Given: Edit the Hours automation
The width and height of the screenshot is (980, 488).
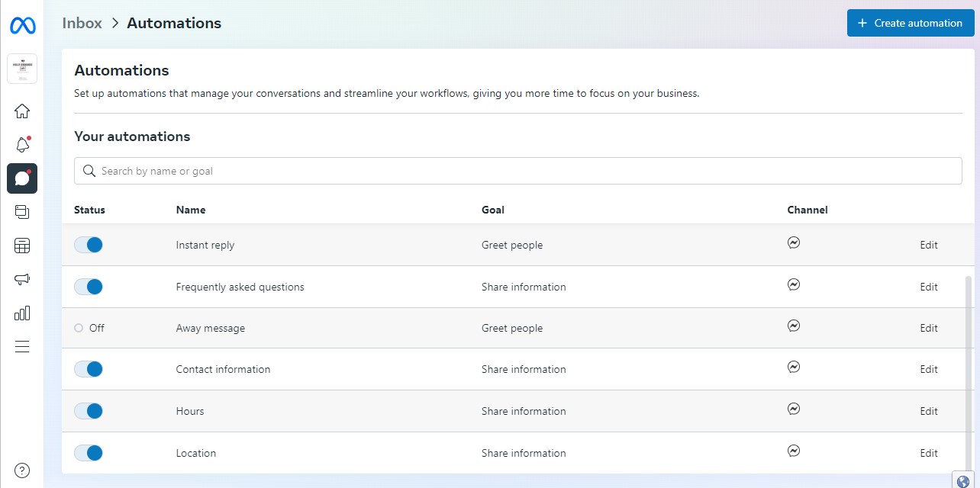Looking at the screenshot, I should pyautogui.click(x=928, y=411).
